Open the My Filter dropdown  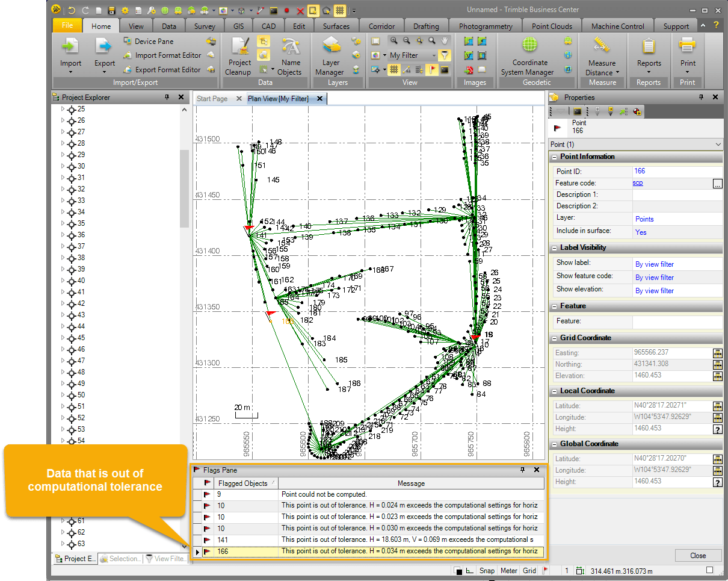pos(433,55)
